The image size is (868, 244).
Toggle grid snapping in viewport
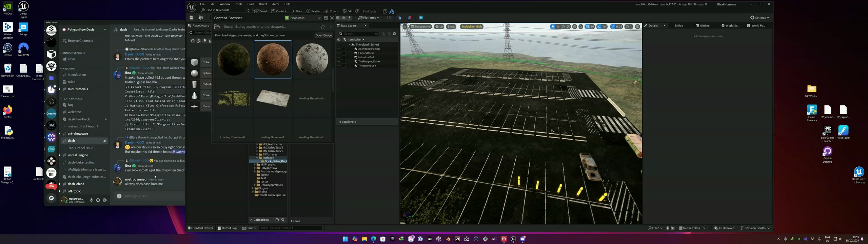pos(587,27)
